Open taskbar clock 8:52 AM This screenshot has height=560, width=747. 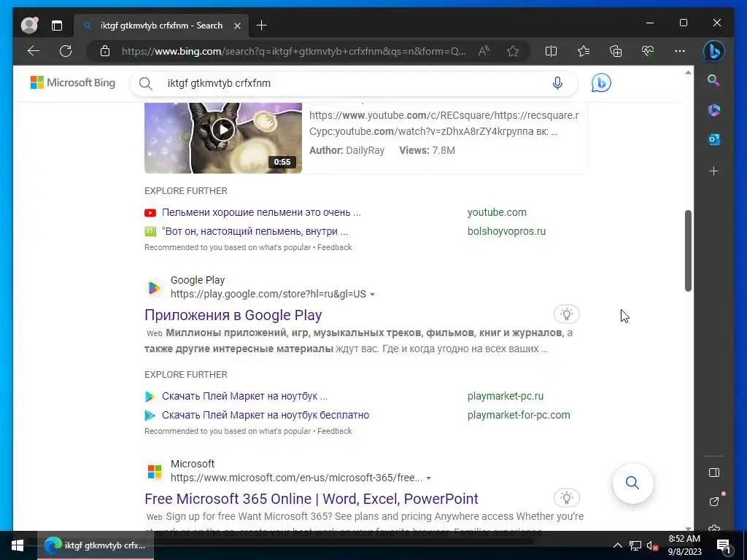coord(684,545)
